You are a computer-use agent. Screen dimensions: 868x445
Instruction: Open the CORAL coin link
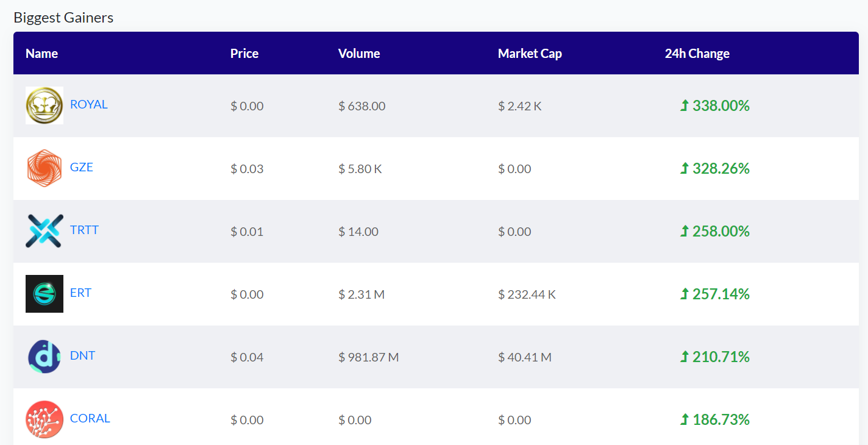click(x=90, y=418)
